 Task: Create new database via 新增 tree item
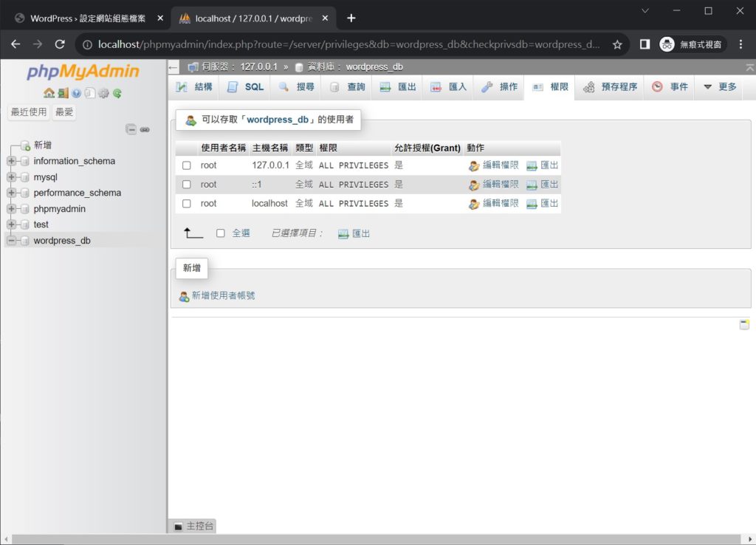[42, 145]
